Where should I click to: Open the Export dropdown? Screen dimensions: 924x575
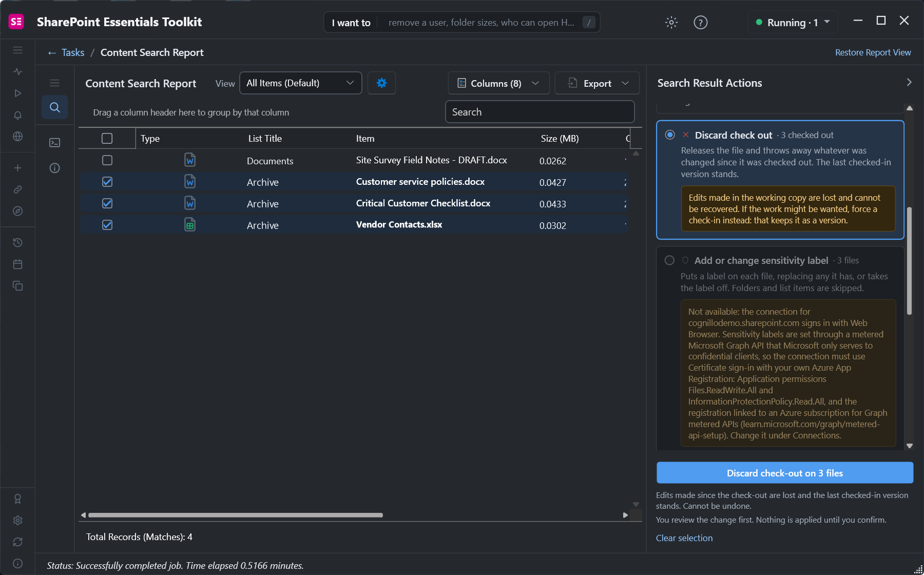tap(597, 83)
